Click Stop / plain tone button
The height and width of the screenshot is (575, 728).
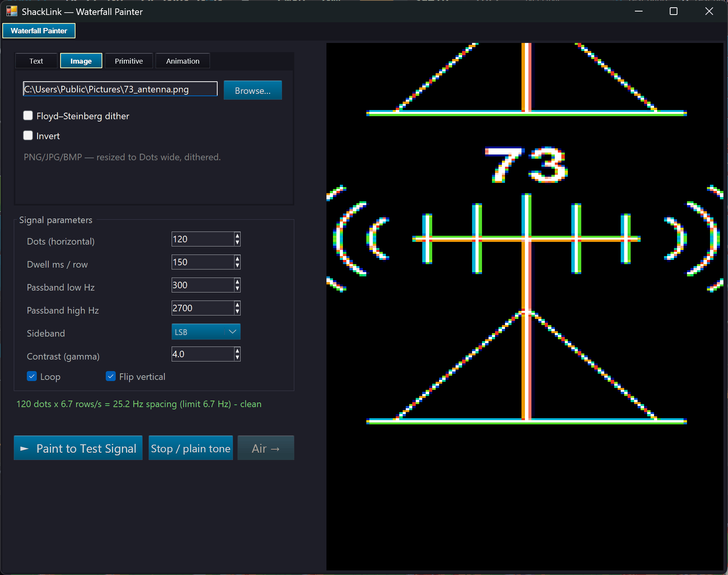[x=191, y=448]
